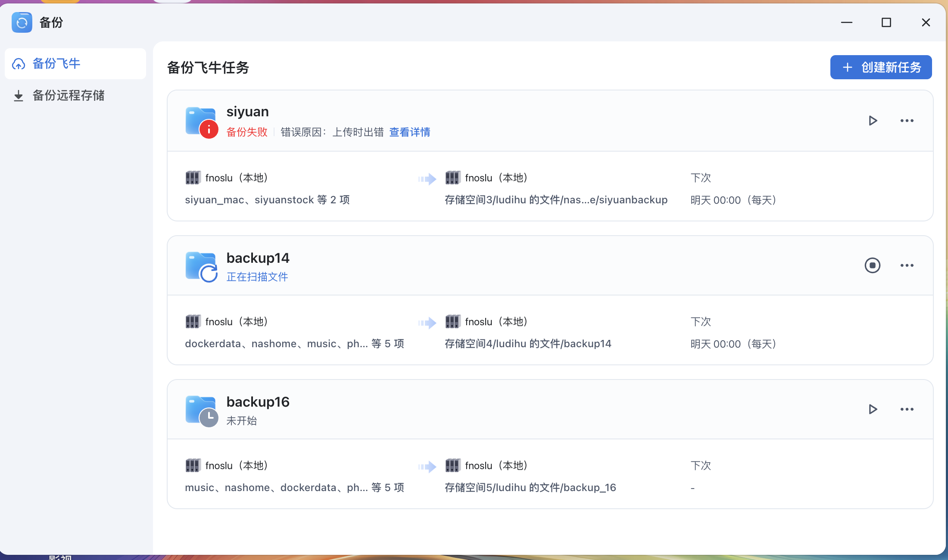Click the backup14 syncing folder icon

pos(201,267)
